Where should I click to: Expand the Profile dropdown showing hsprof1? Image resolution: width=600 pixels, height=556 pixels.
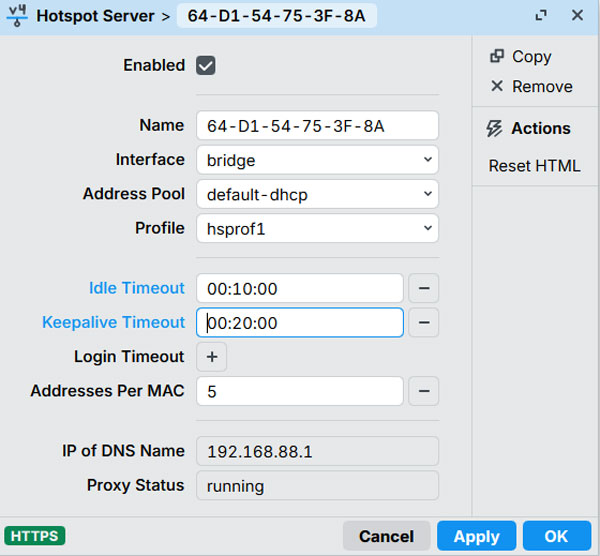click(317, 228)
